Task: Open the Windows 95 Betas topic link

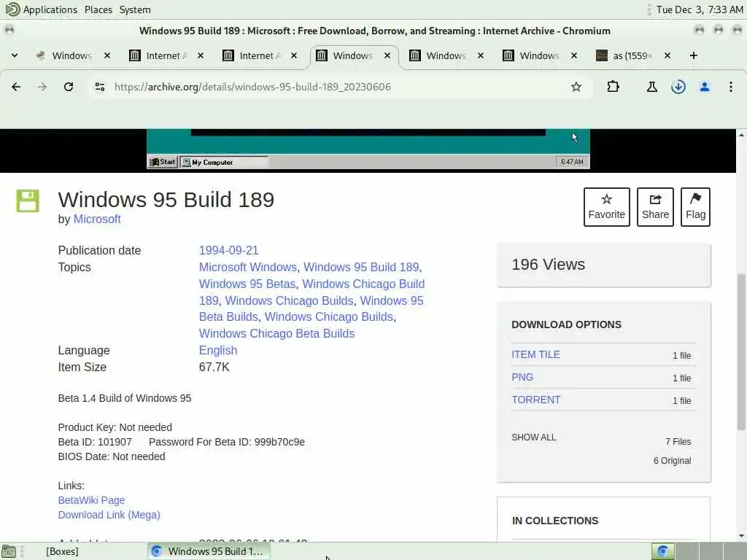Action: coord(247,284)
